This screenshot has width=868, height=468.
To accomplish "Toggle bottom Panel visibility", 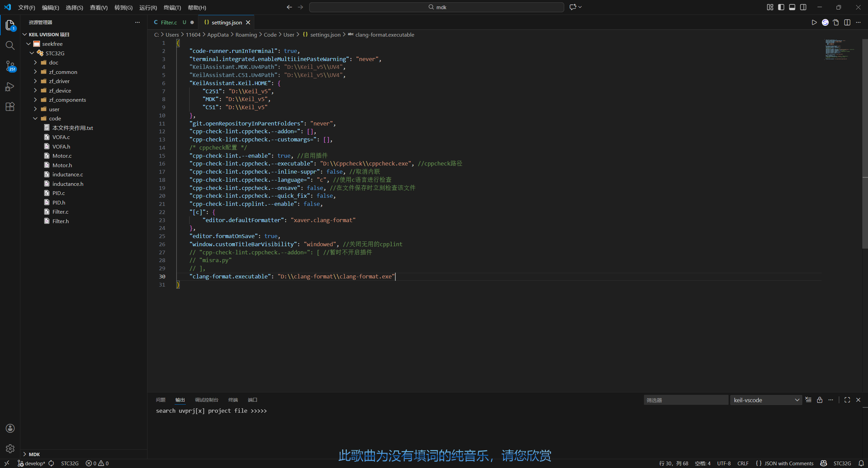I will point(792,7).
